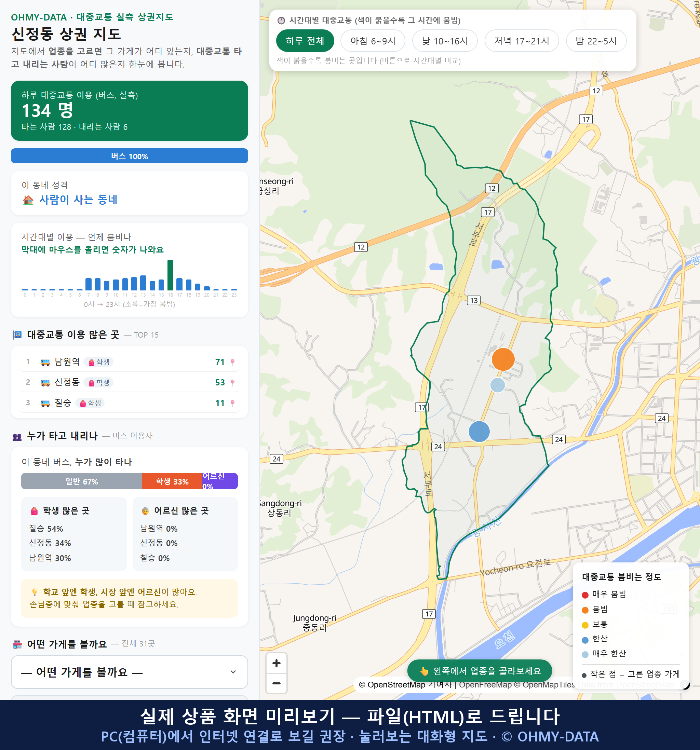Image resolution: width=700 pixels, height=750 pixels.
Task: Open the OpenFreeMap attribution link
Action: pyautogui.click(x=485, y=685)
